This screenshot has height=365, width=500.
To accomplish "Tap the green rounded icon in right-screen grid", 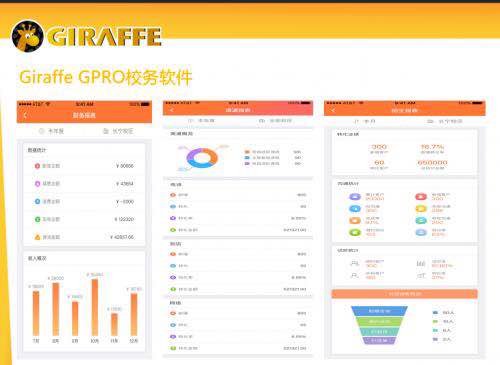I will point(355,232).
